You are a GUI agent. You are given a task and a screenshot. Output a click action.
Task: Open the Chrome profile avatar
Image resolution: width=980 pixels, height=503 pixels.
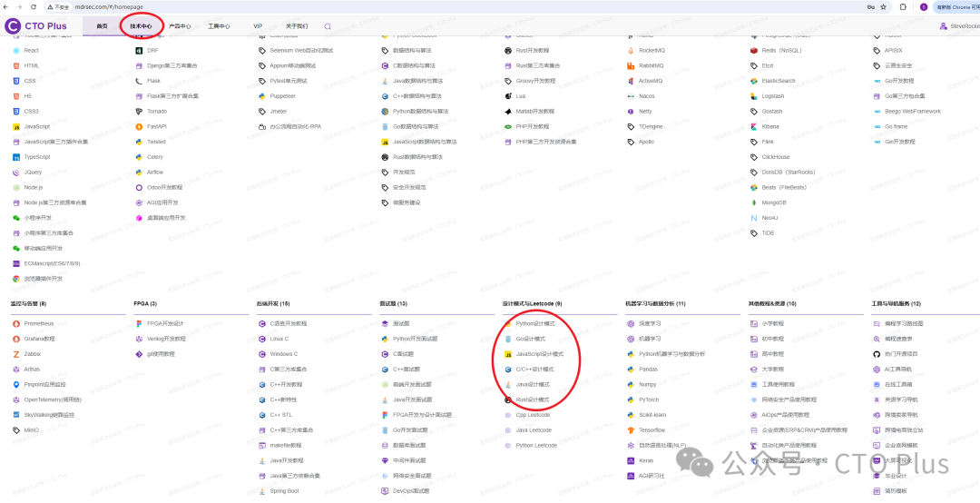click(923, 7)
